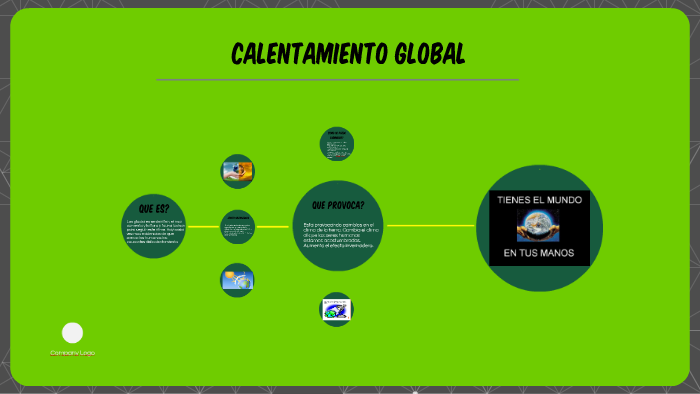Open the QUE PROVOCA? topic circle

click(x=338, y=226)
